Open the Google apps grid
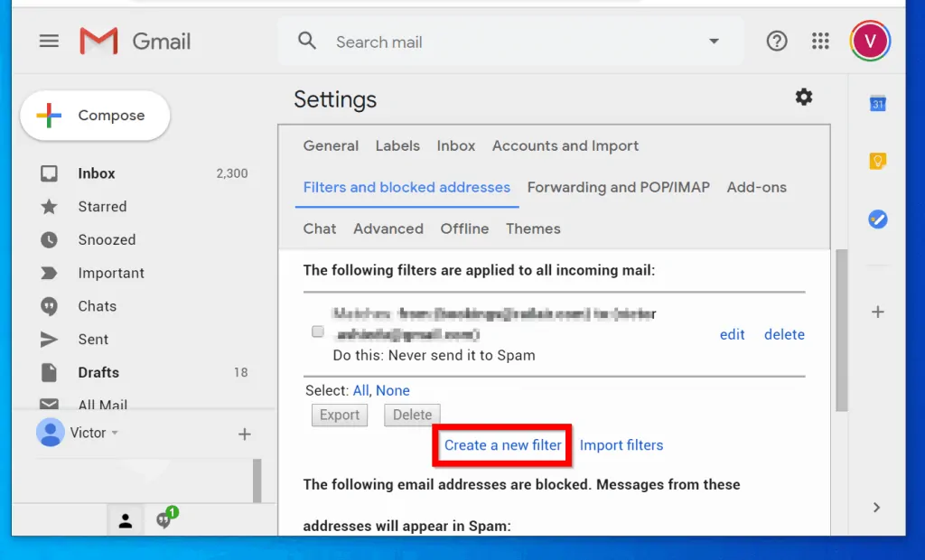This screenshot has height=560, width=925. 820,41
